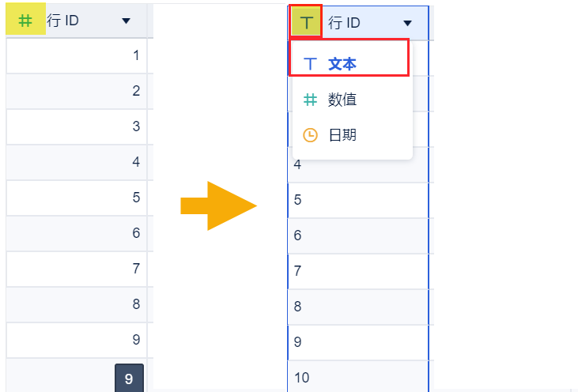Click the right 行 ID column header label
578x392 pixels.
pos(344,23)
